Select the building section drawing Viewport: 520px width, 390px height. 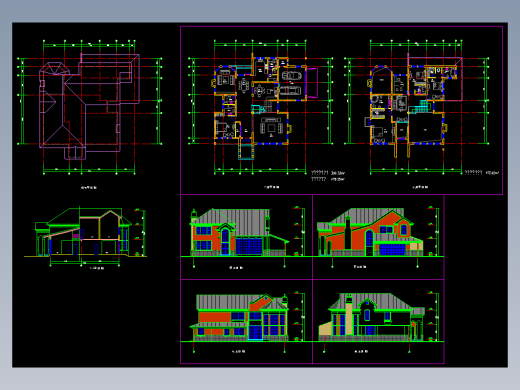click(x=86, y=237)
